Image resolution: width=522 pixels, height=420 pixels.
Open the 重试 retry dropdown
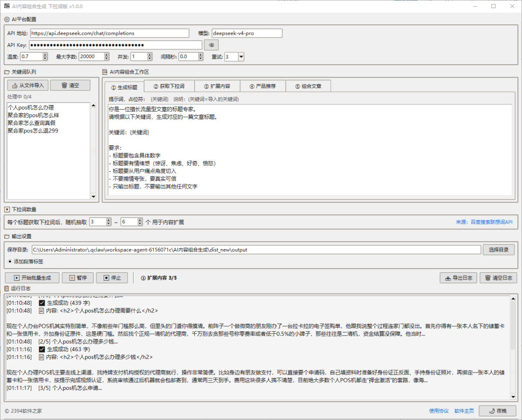click(241, 57)
